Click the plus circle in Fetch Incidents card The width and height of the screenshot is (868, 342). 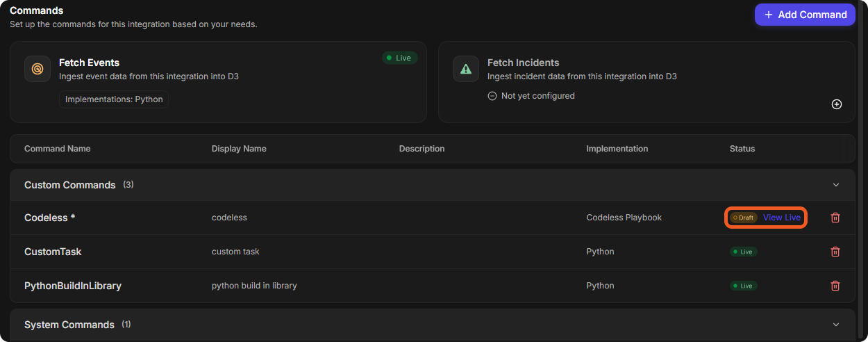click(x=837, y=104)
